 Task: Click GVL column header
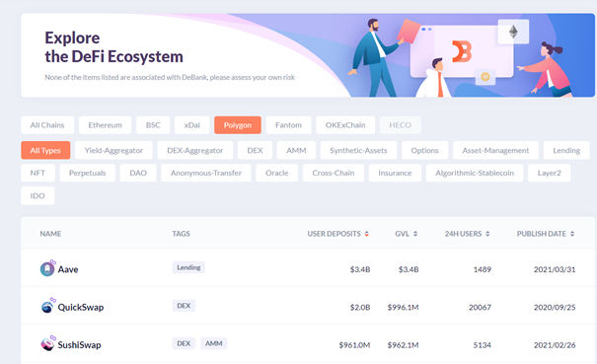tap(402, 234)
